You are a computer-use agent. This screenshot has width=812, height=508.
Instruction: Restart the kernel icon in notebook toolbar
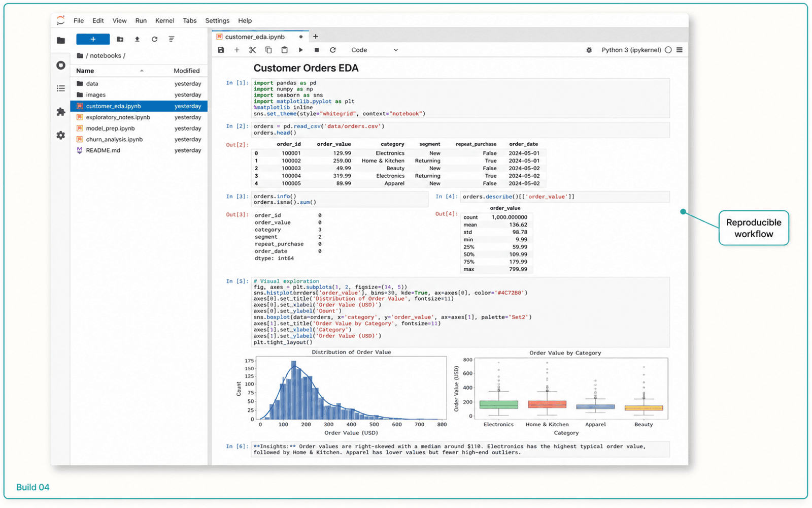coord(333,50)
